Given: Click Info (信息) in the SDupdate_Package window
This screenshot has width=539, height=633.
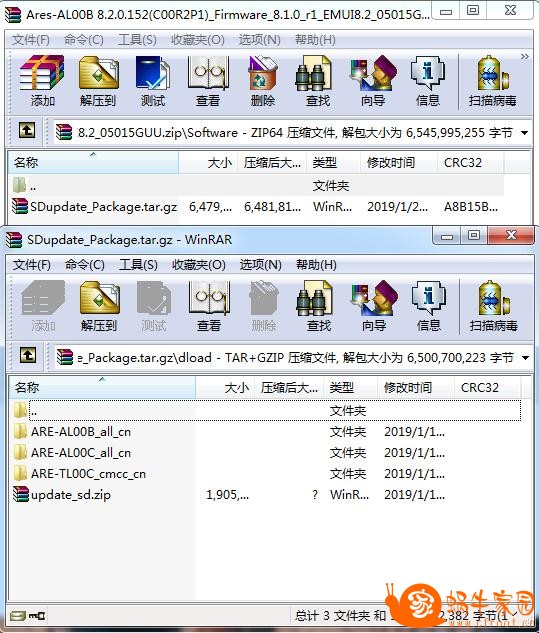Looking at the screenshot, I should pyautogui.click(x=429, y=306).
